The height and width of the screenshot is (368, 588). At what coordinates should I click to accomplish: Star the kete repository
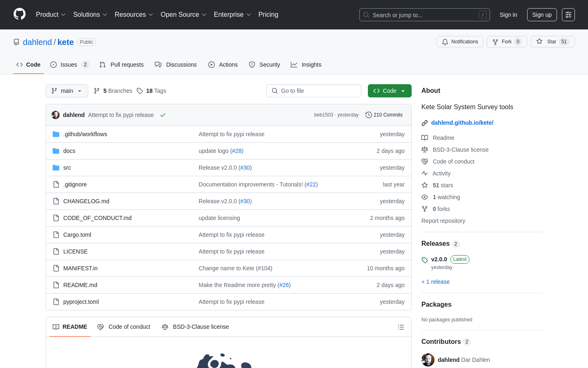[552, 42]
